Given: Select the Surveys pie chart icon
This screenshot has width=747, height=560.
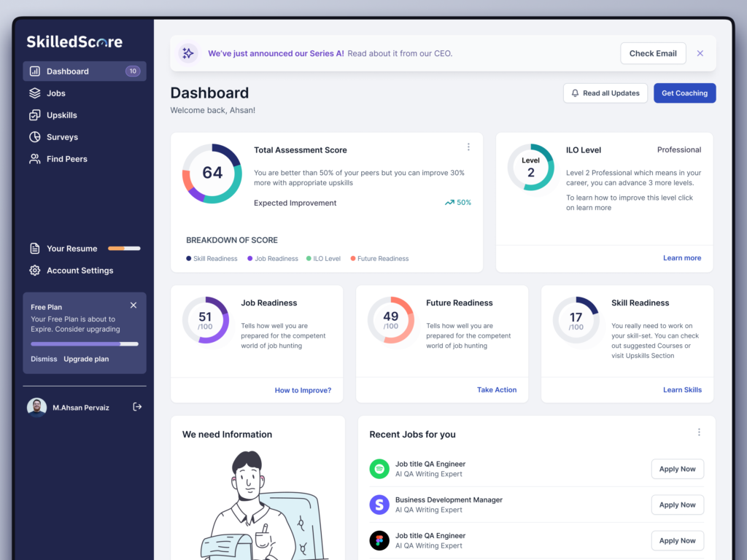Looking at the screenshot, I should coord(34,137).
